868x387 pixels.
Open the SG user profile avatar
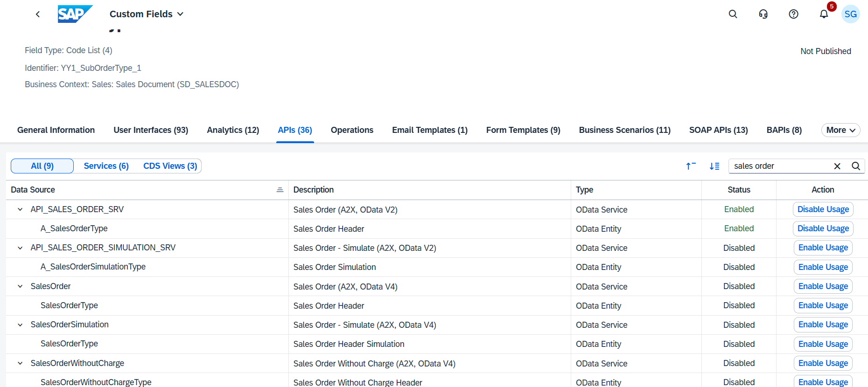[850, 14]
